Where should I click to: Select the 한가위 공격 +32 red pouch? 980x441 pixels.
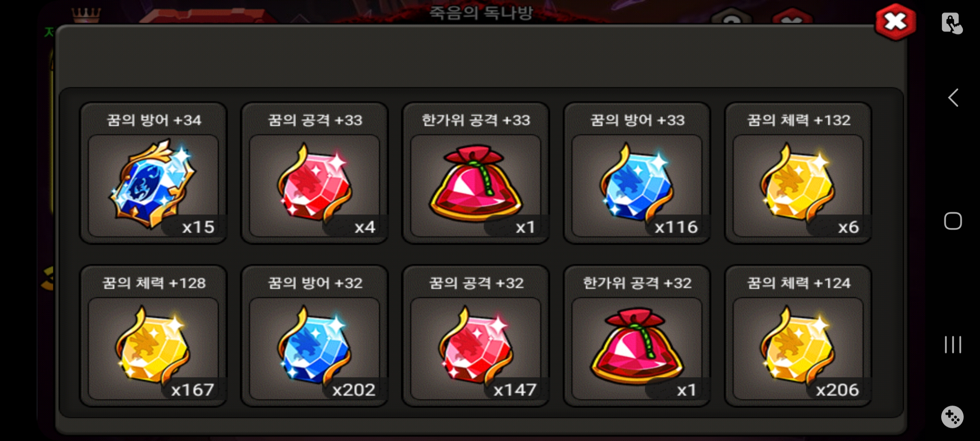click(636, 345)
